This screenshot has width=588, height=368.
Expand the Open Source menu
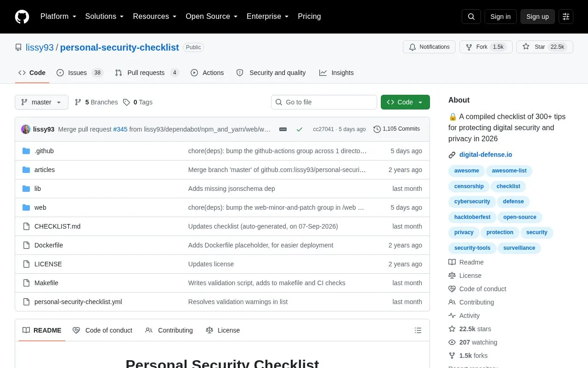coord(212,17)
